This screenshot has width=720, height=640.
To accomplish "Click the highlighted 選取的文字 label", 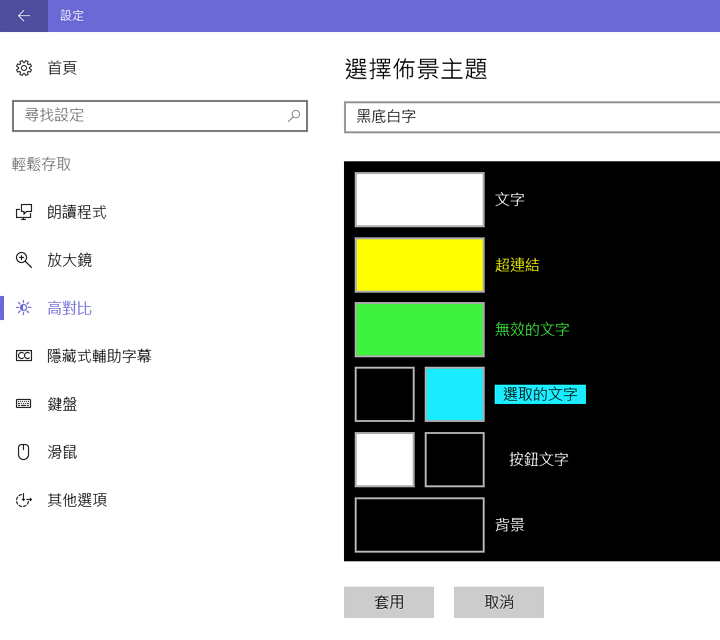I will (x=540, y=394).
